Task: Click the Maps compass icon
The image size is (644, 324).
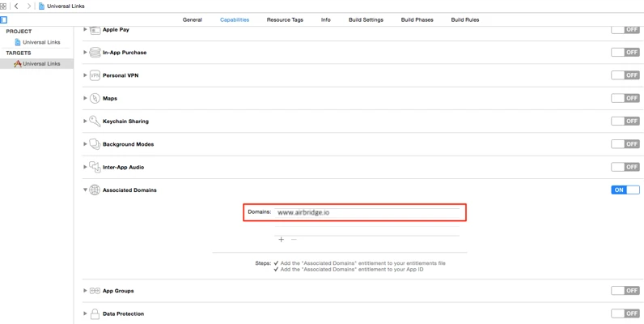Action: (95, 98)
